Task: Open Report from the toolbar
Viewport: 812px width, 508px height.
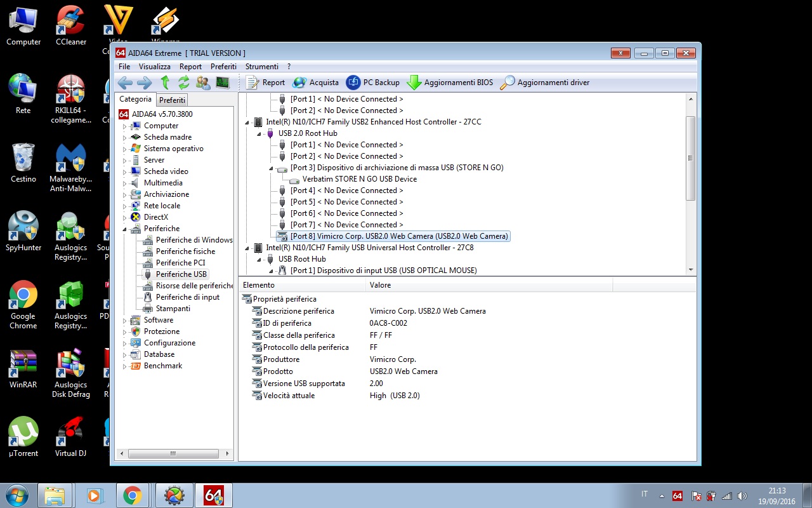Action: (x=265, y=83)
